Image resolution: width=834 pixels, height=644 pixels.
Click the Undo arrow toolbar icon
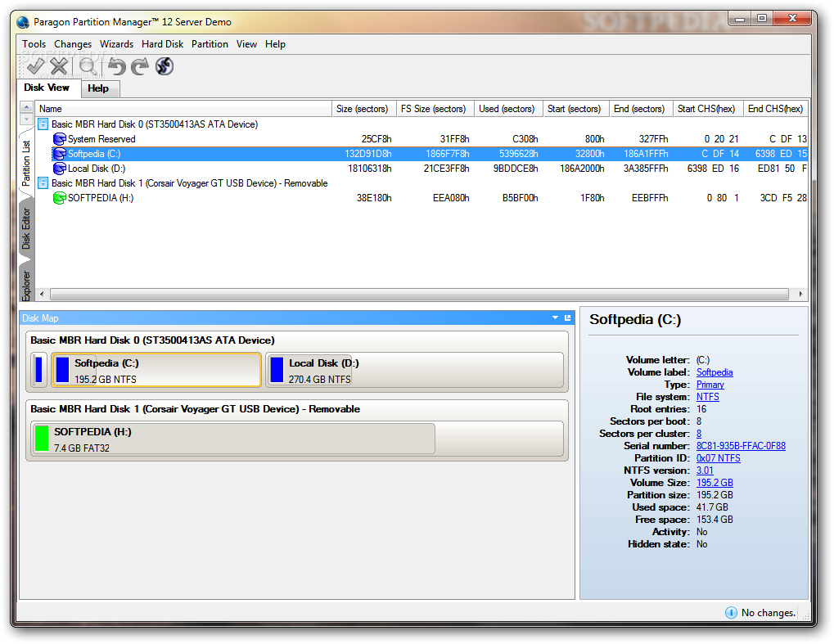(x=116, y=66)
